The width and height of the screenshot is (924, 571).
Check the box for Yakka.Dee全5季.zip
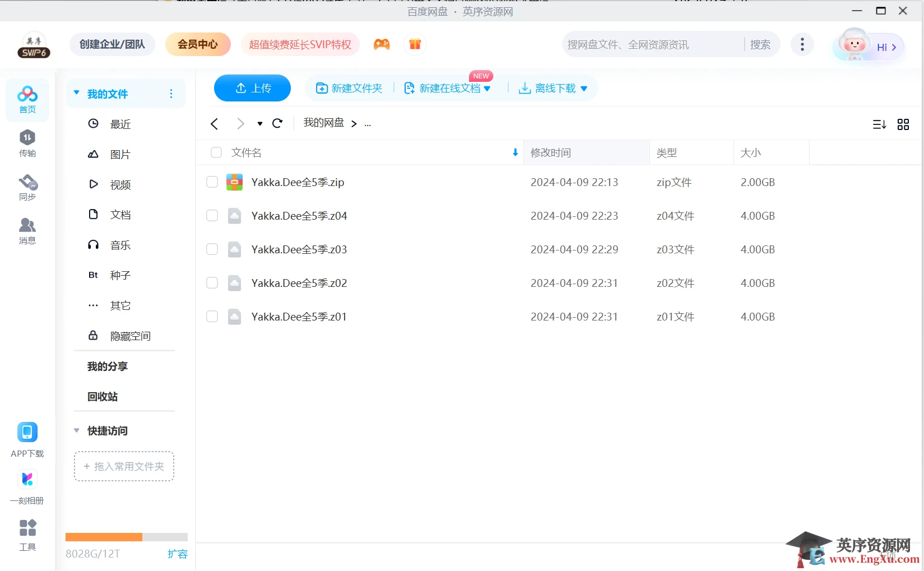(212, 182)
